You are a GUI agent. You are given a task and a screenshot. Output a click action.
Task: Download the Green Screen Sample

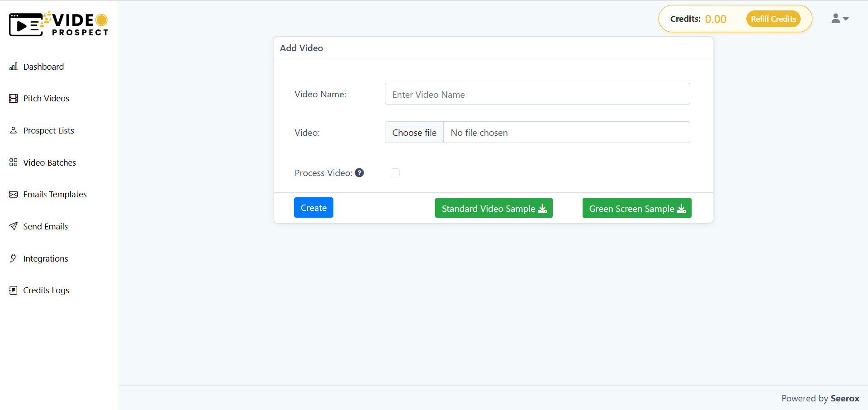tap(636, 208)
